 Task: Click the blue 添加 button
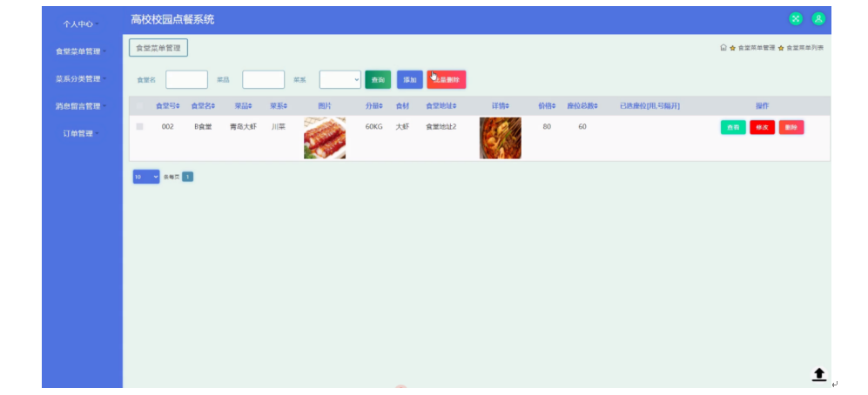click(410, 80)
